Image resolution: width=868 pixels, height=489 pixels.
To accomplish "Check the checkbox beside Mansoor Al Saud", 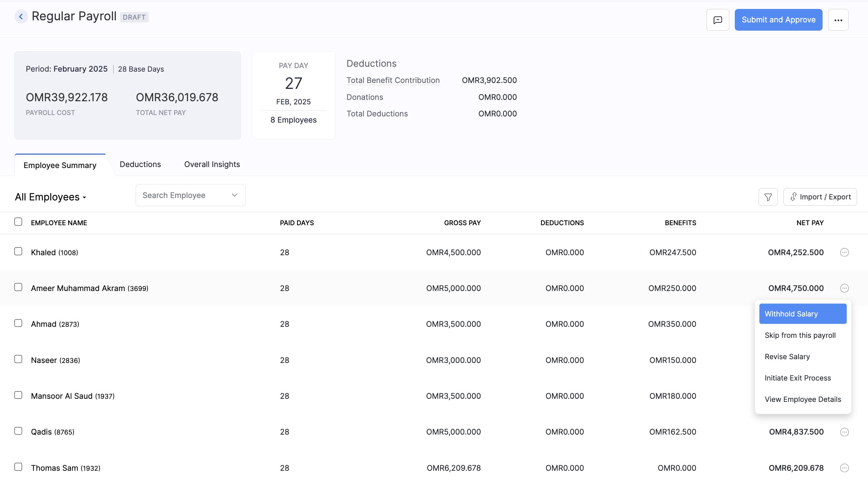I will coord(18,395).
